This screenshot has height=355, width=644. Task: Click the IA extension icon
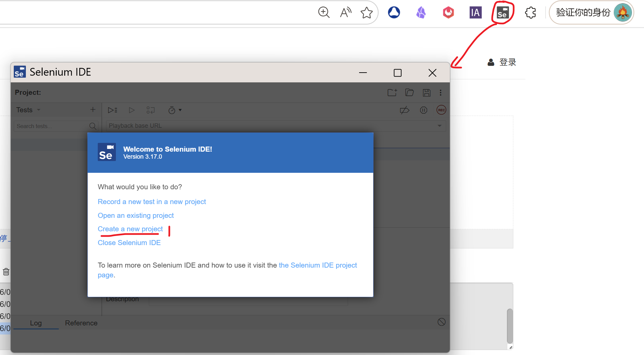(475, 13)
